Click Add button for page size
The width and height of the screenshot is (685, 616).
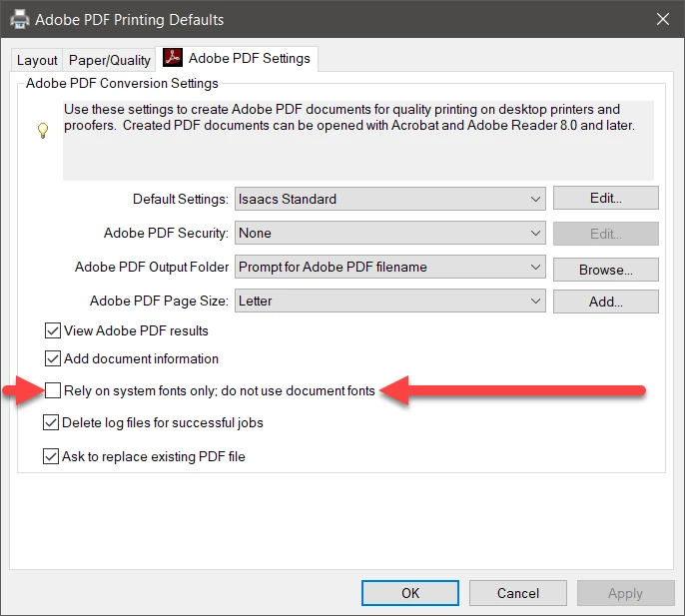click(x=605, y=302)
